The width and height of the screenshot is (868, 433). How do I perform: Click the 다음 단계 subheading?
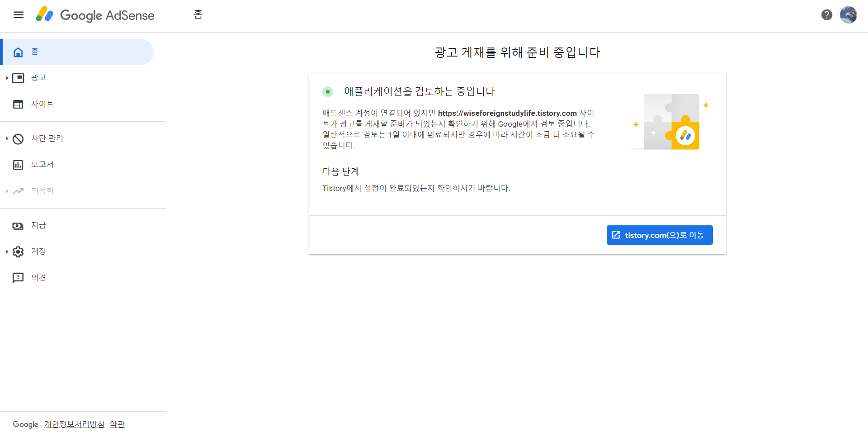pos(340,171)
